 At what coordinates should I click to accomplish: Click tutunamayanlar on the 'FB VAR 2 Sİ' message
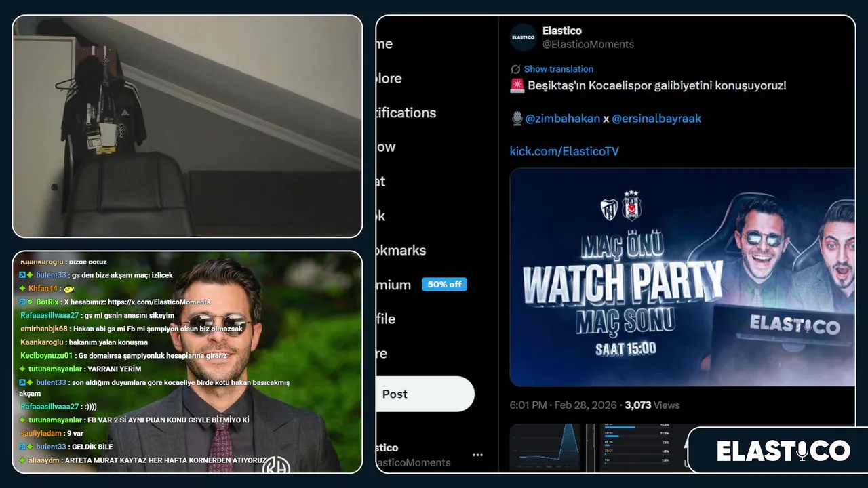pos(55,420)
